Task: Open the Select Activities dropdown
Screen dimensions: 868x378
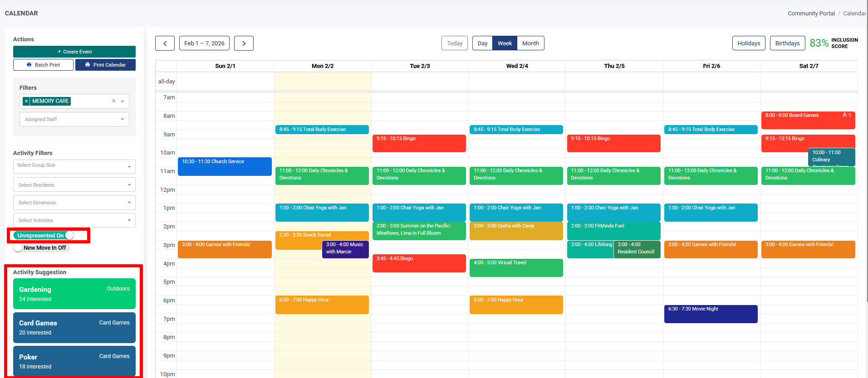Action: pyautogui.click(x=74, y=220)
